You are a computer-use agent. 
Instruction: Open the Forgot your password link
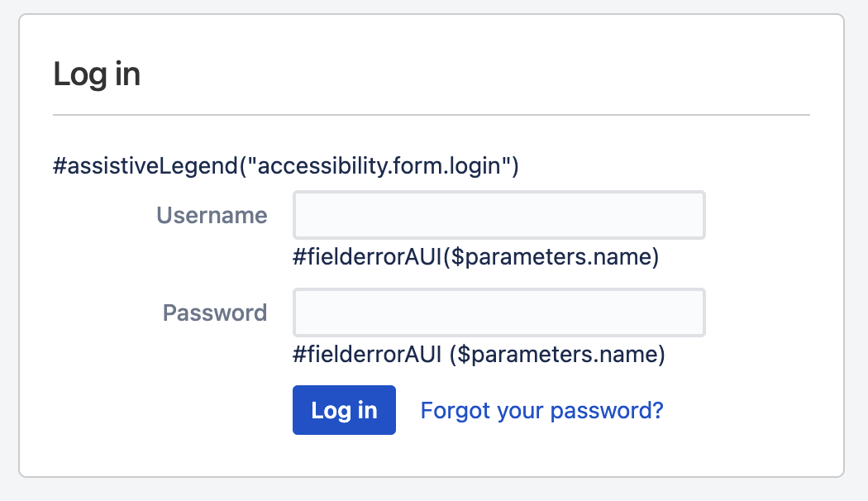tap(541, 410)
